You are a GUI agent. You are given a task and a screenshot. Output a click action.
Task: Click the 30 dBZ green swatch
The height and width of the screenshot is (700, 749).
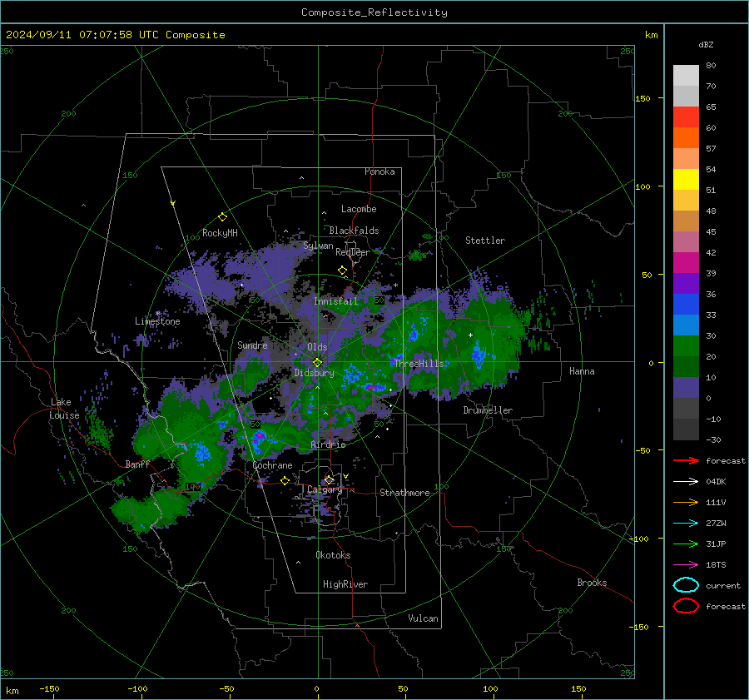[686, 345]
